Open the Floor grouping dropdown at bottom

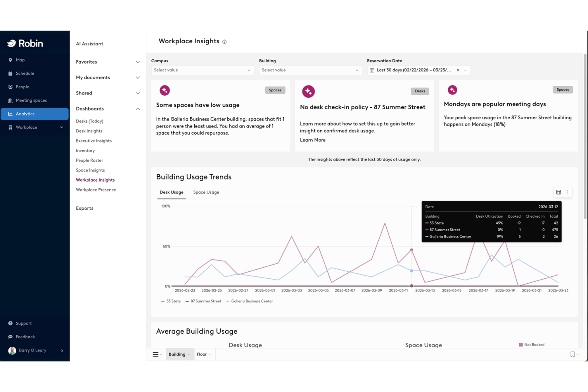[x=204, y=354]
